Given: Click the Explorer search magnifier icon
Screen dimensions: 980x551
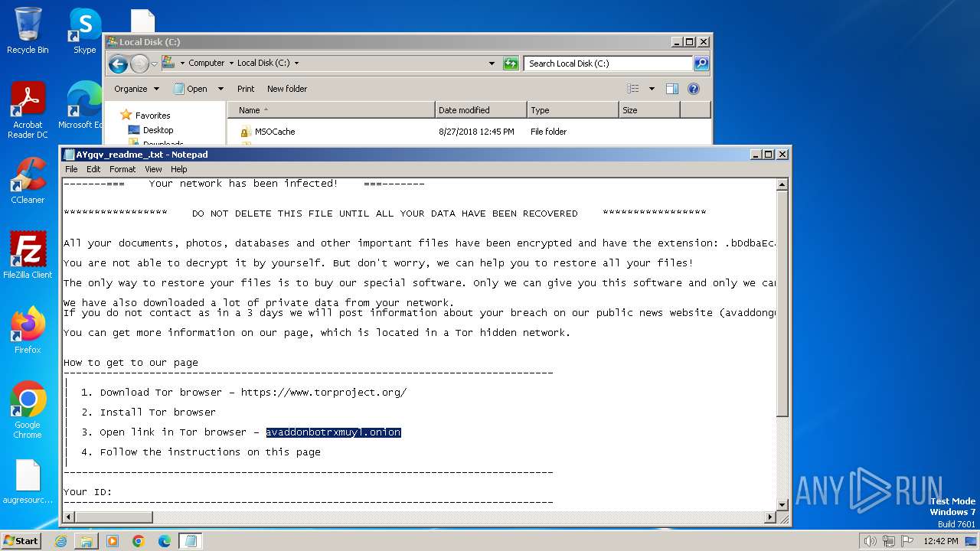Looking at the screenshot, I should tap(701, 64).
